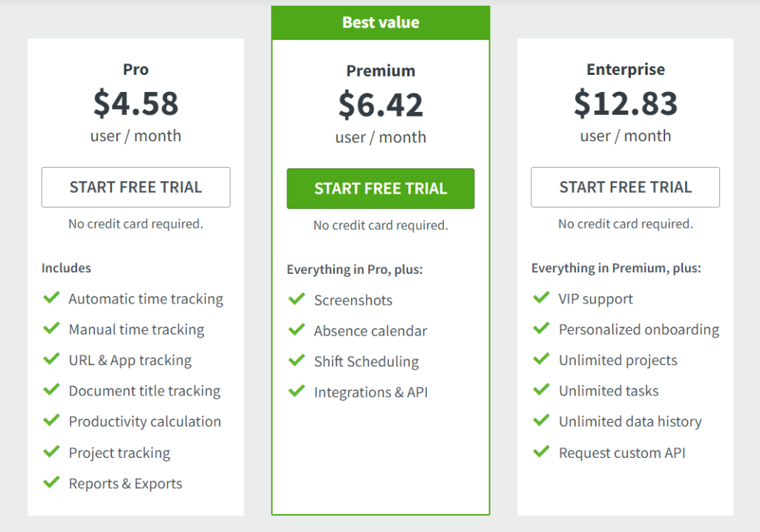Click the Enterprise plan title
The height and width of the screenshot is (532, 760).
[x=626, y=70]
